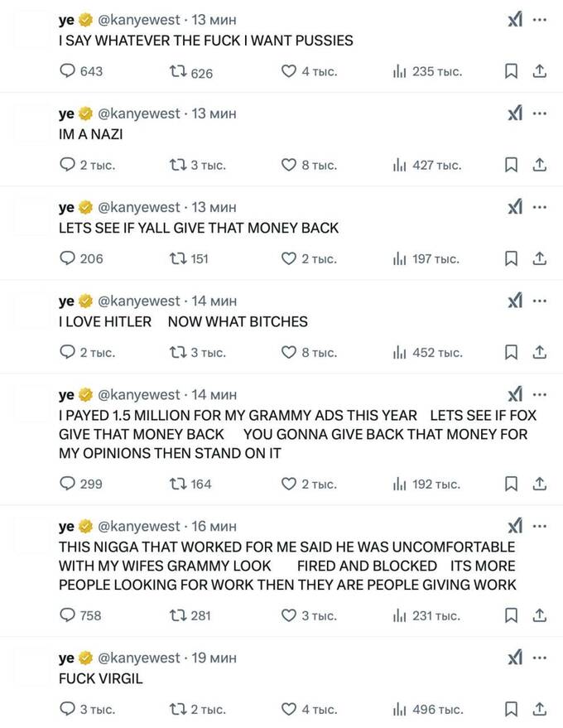The width and height of the screenshot is (563, 728).
Task: Open Grok on the 16 мин tweet
Action: [515, 526]
